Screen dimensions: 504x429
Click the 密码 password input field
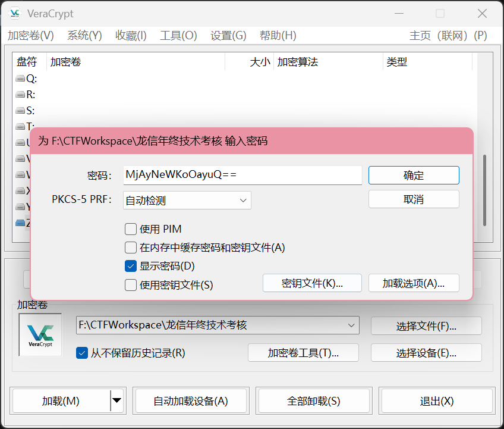[242, 175]
